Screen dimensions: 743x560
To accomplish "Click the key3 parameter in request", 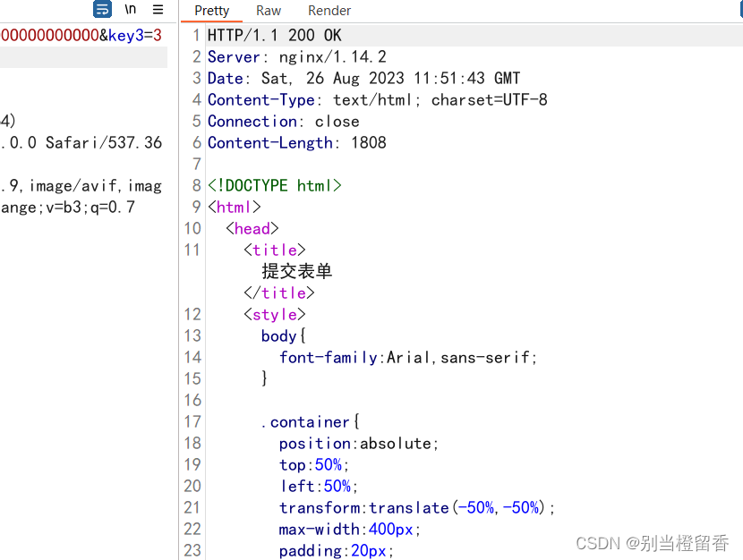I will (126, 36).
